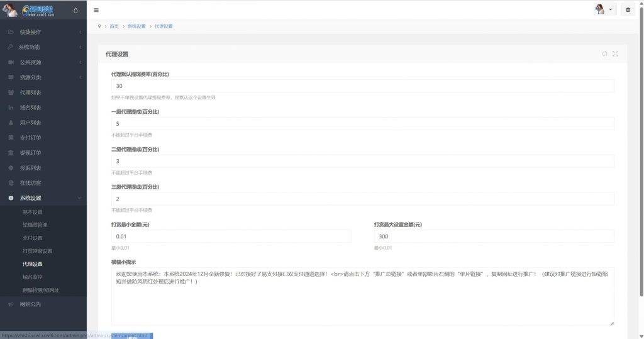Expand the 公共资源 menu chevron
Screen dimensions: 644x339
(80, 62)
